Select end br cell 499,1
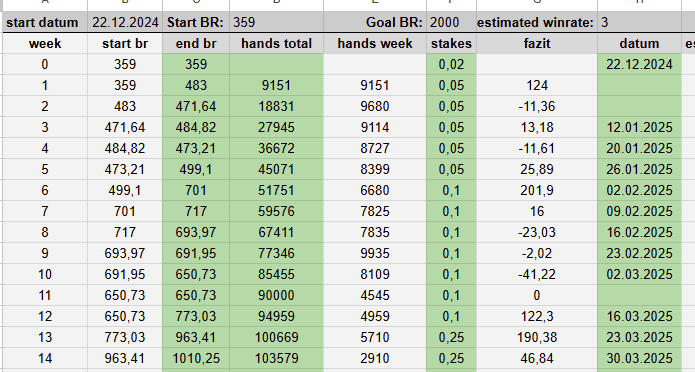Screen dimensions: 695x372 click(x=196, y=169)
